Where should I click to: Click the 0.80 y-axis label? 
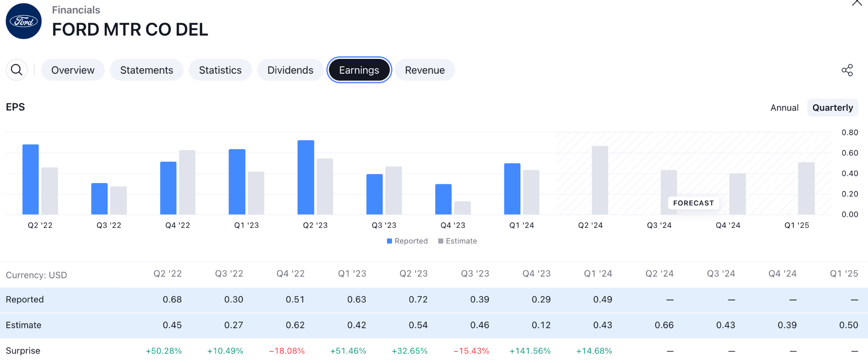click(x=850, y=133)
